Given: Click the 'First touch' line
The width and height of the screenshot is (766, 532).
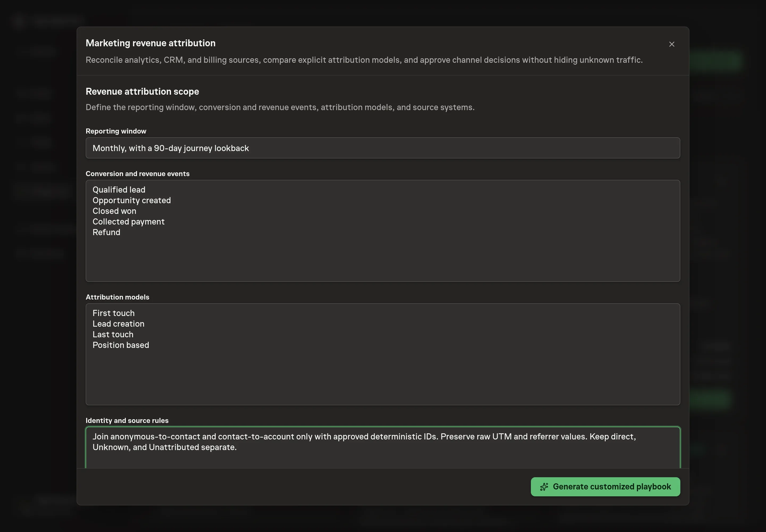Looking at the screenshot, I should click(114, 313).
